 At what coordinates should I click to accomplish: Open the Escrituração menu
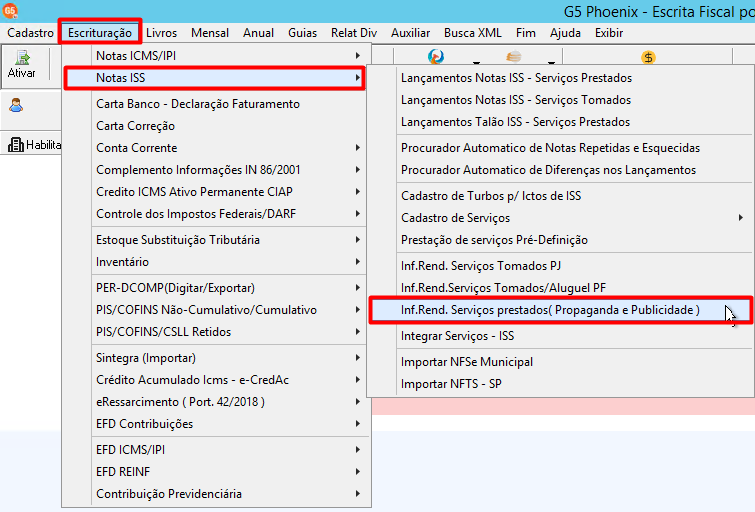(x=100, y=33)
